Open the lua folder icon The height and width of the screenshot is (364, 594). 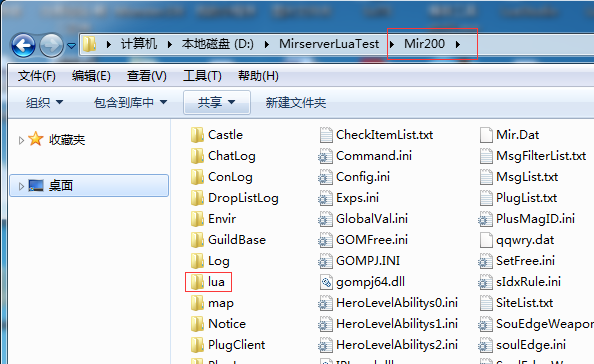pyautogui.click(x=197, y=282)
